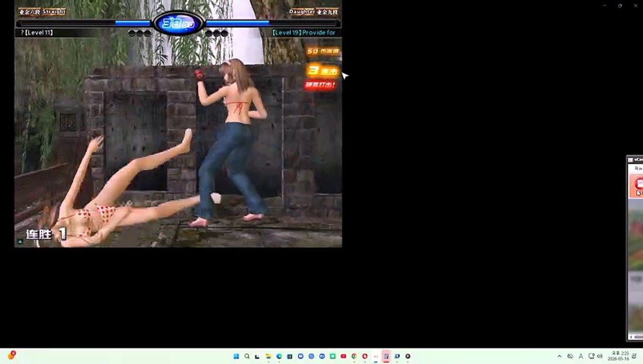The image size is (643, 364).
Task: Open the highlighted pink active taskbar app
Action: point(386,356)
